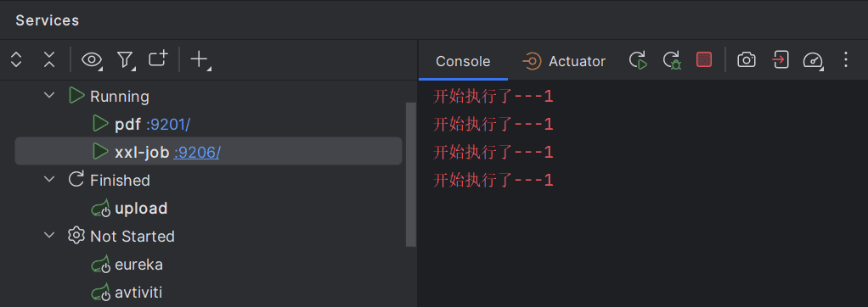Stop the running xxl-job process
868x307 pixels.
(703, 59)
